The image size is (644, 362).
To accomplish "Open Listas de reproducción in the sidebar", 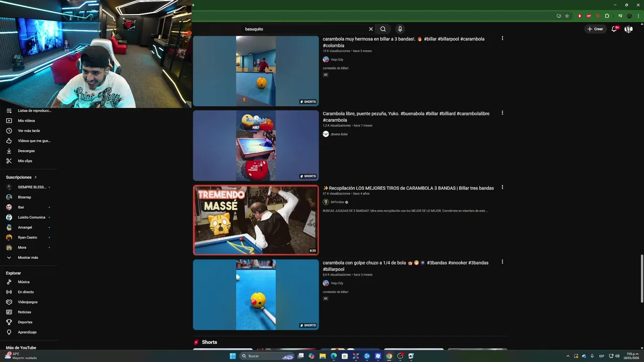I will tap(29, 111).
